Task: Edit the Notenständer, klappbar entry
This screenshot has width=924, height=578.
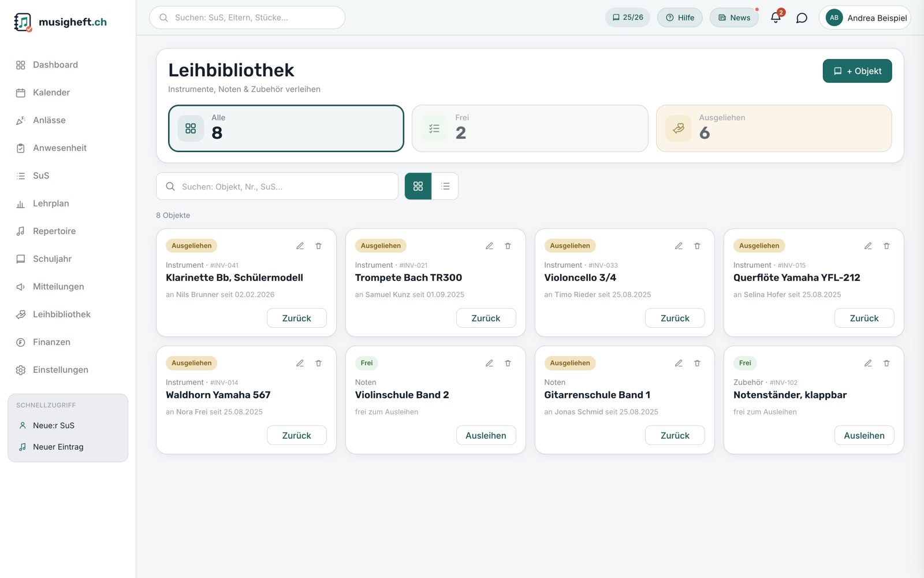Action: click(868, 363)
